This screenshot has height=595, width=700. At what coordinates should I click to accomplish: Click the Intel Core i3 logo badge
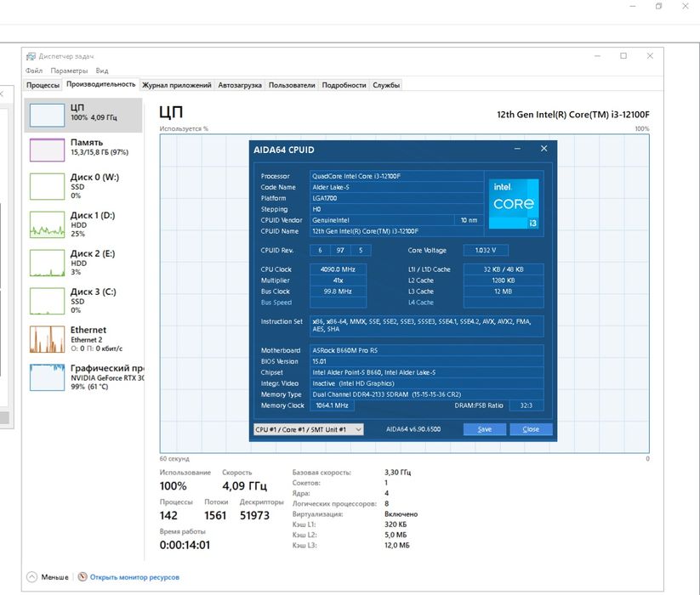[514, 204]
